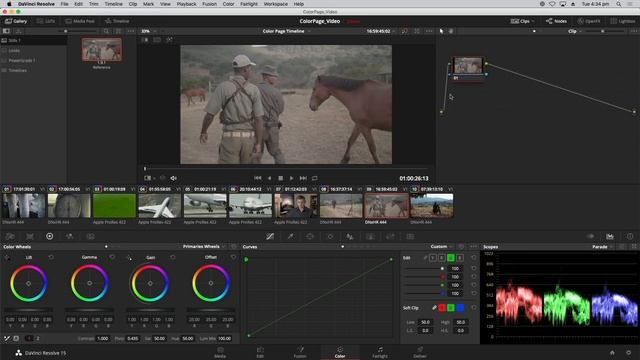The height and width of the screenshot is (360, 640).
Task: Toggle the Timeline button in the top toolbar
Action: tap(117, 21)
